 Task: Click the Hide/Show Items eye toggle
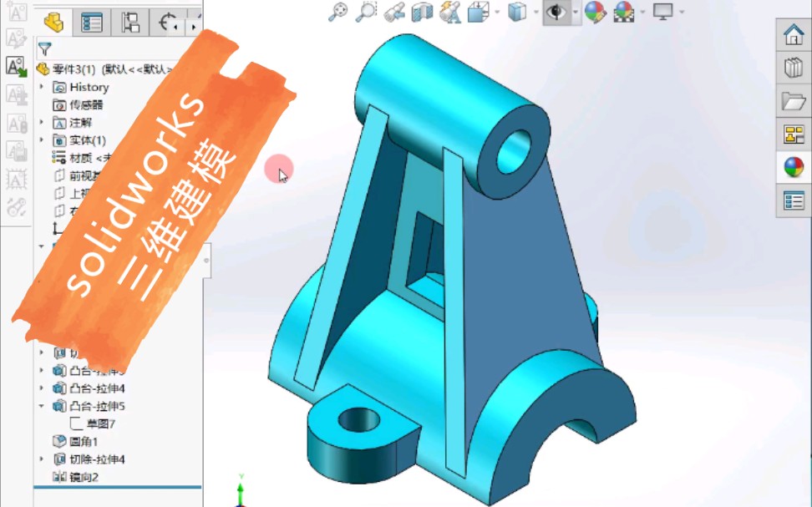coord(556,13)
